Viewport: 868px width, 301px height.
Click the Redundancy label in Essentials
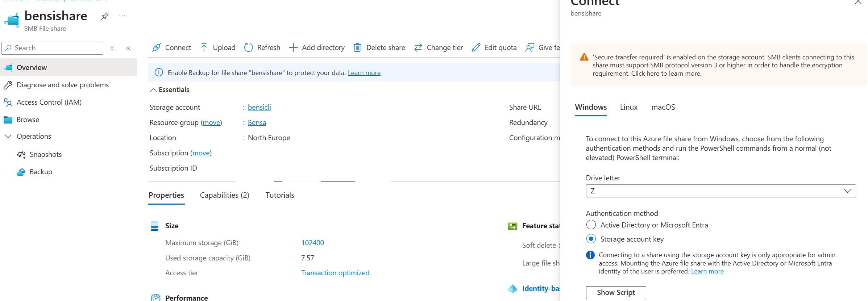[528, 122]
